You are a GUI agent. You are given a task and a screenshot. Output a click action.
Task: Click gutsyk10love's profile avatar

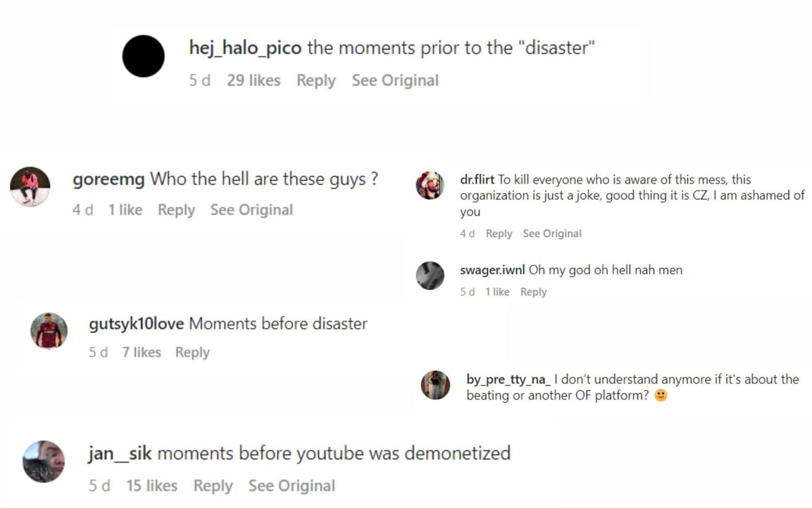[x=49, y=331]
